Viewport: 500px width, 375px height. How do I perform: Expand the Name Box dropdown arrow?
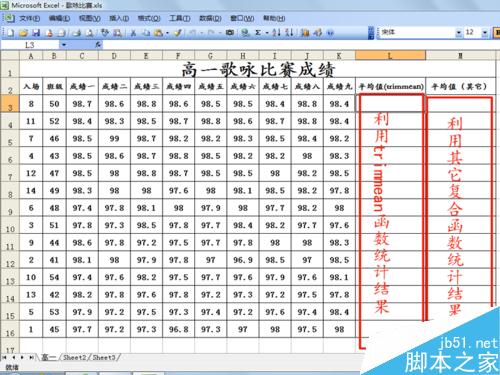pos(63,45)
